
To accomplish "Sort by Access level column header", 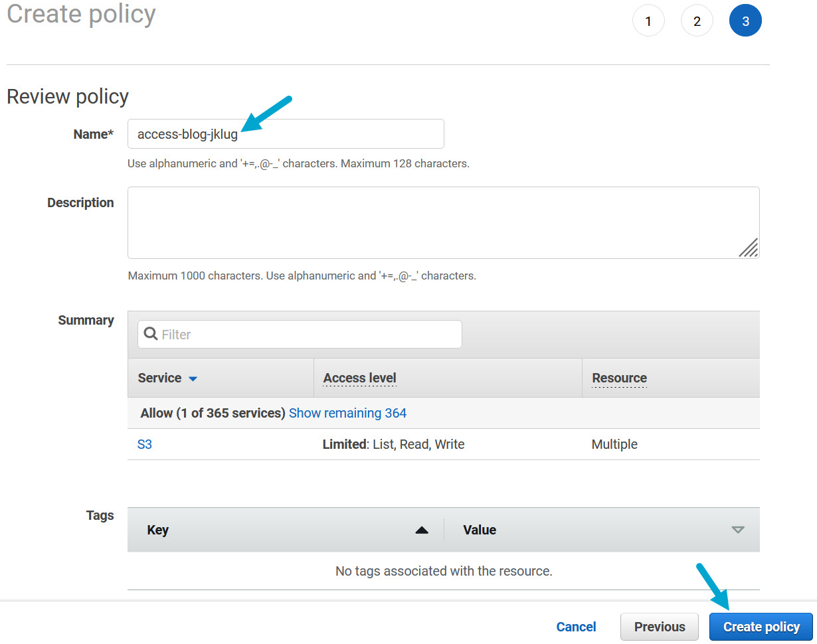I will click(359, 378).
